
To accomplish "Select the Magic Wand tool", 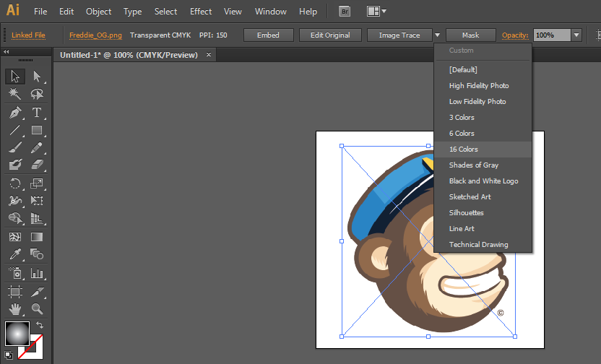I will click(14, 94).
